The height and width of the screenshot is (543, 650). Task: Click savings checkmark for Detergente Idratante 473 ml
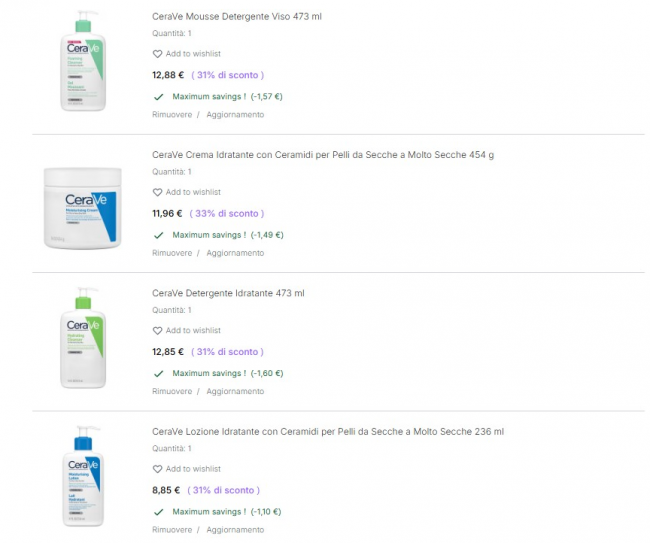pos(158,373)
